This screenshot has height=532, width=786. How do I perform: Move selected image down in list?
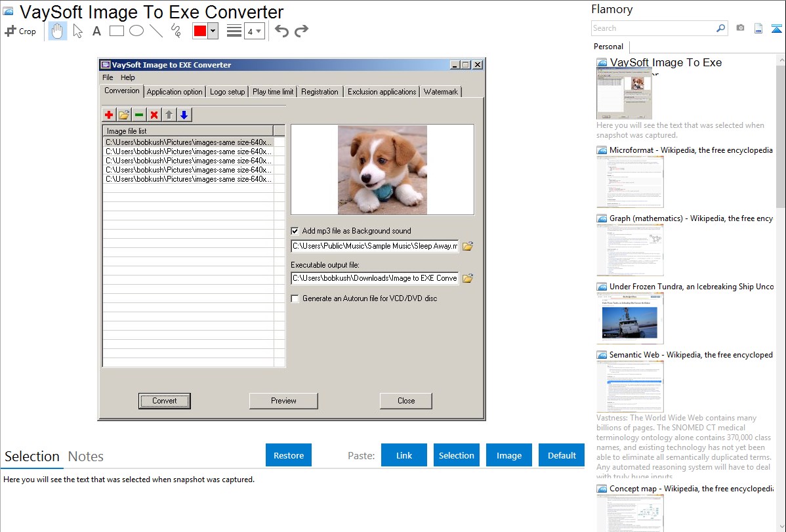(x=184, y=115)
